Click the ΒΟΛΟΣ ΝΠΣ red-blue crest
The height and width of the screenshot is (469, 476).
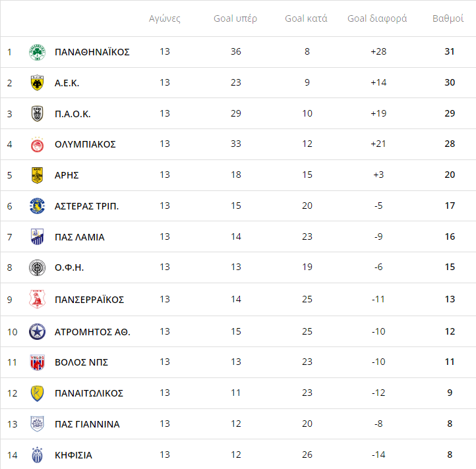click(37, 362)
